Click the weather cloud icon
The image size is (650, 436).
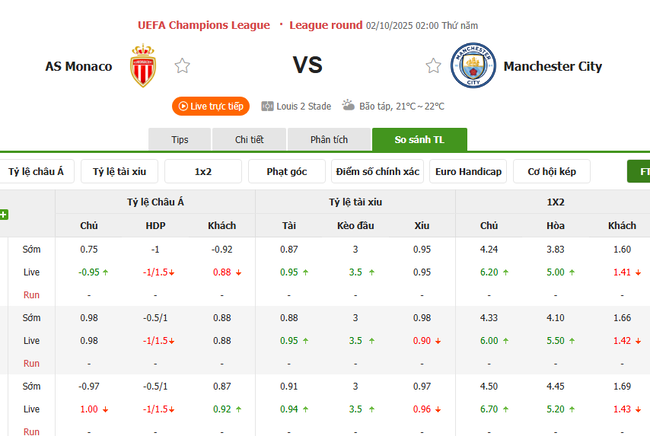tap(348, 105)
